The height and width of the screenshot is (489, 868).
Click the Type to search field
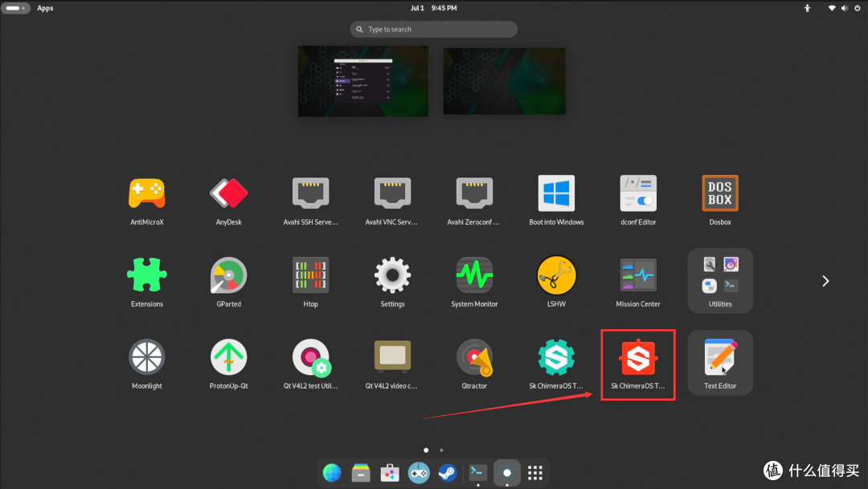[433, 30]
